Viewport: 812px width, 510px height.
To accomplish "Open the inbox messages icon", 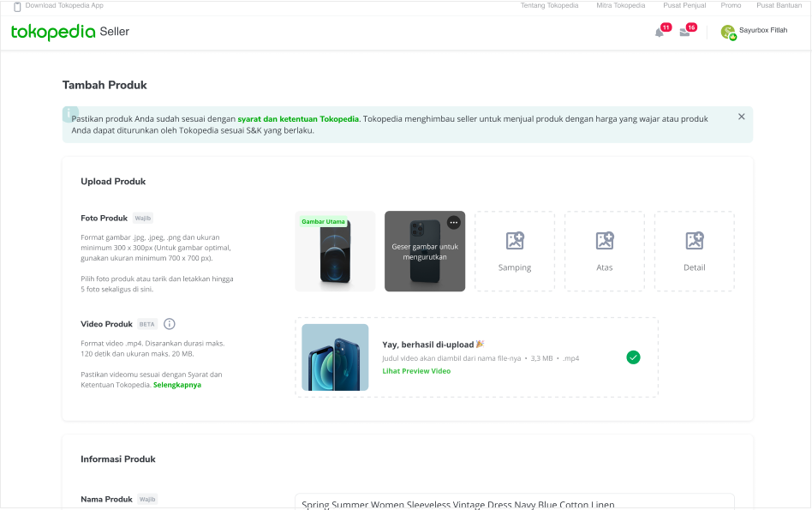I will coord(684,33).
